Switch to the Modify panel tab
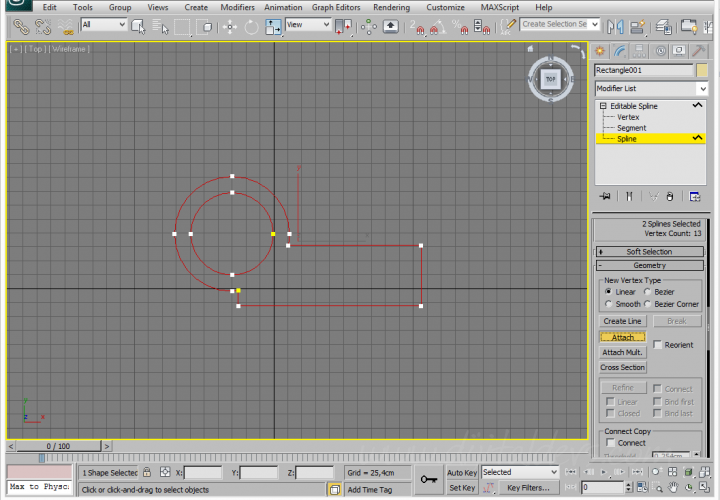The height and width of the screenshot is (500, 720). (620, 50)
